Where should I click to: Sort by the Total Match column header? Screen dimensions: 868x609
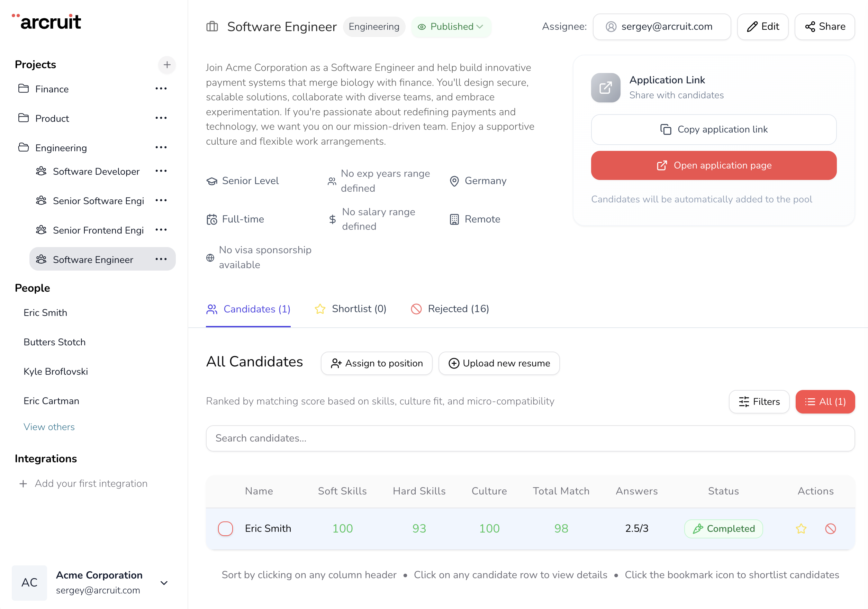561,491
